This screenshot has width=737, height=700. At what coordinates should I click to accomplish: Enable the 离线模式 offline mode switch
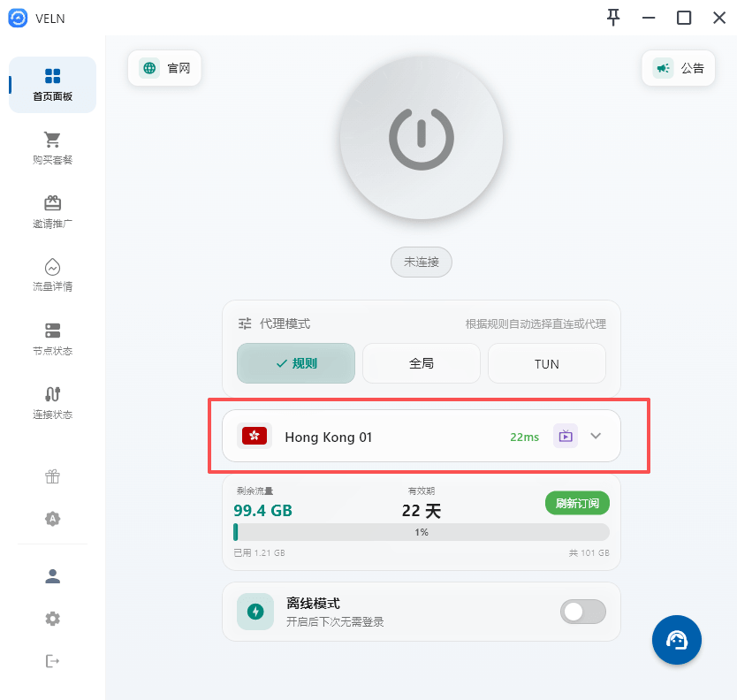tap(584, 612)
